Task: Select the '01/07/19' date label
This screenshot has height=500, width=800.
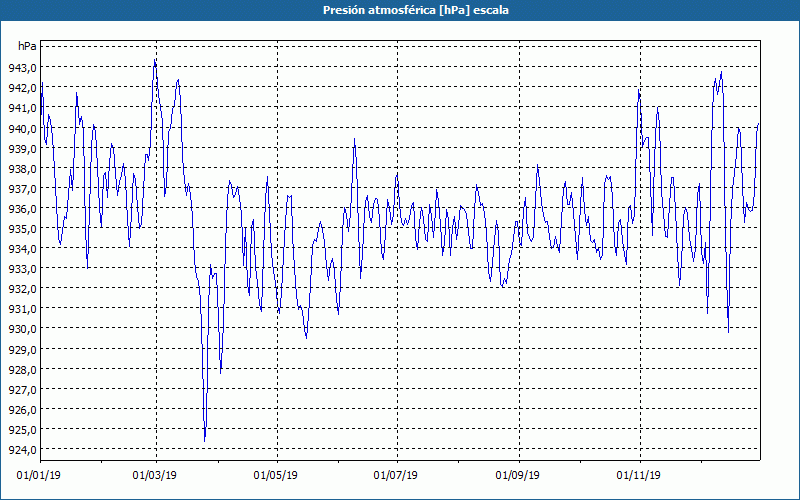Action: [x=395, y=475]
